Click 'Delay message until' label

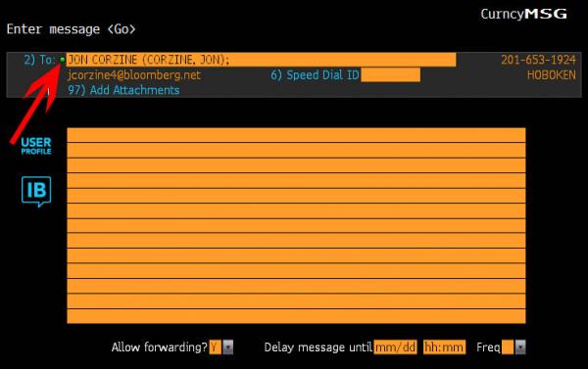point(318,347)
